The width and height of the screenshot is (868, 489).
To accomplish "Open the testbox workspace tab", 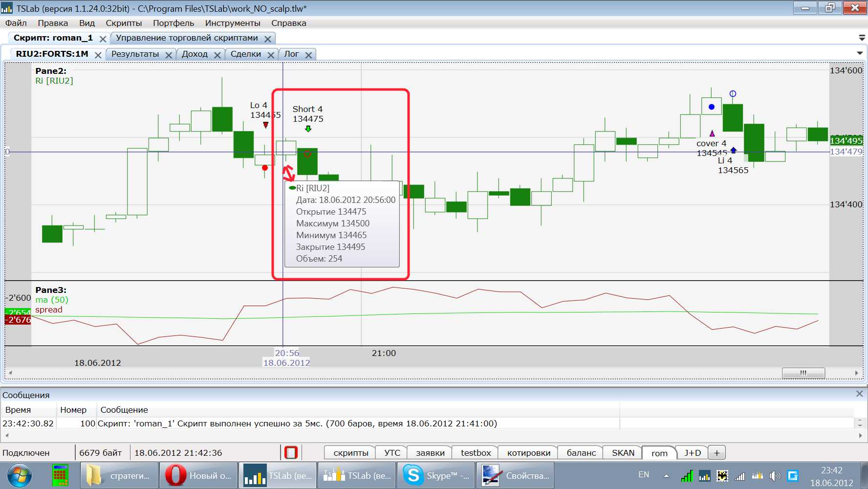I will pyautogui.click(x=476, y=453).
